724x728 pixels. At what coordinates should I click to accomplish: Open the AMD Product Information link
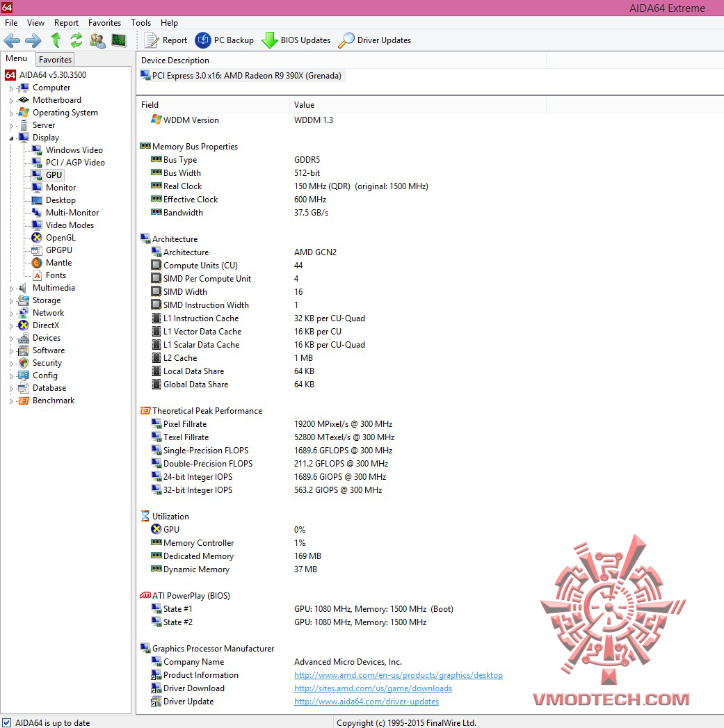pos(398,675)
